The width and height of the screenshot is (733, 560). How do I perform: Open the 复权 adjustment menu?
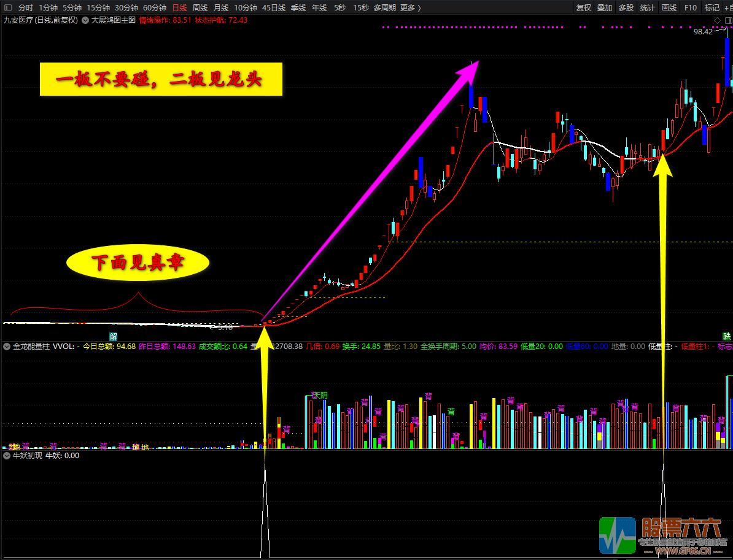tap(583, 7)
